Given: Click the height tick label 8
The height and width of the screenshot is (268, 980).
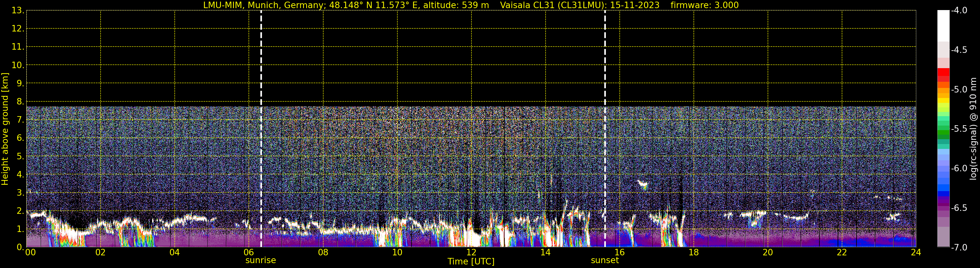Looking at the screenshot, I should click(20, 102).
